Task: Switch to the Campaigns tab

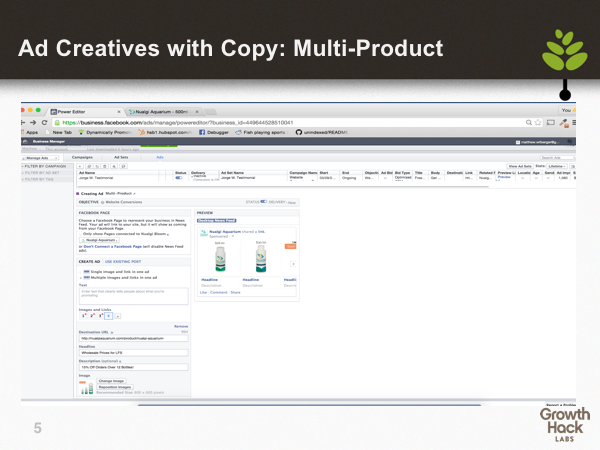Action: click(82, 157)
